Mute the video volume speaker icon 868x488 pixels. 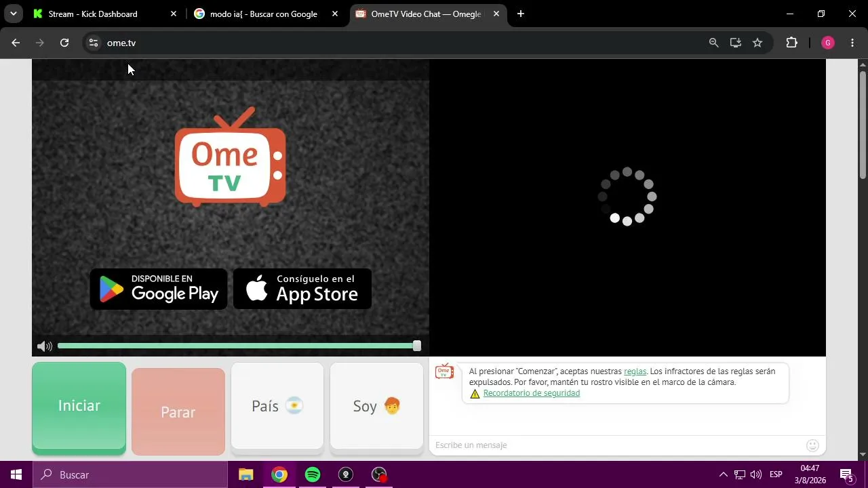[x=45, y=346]
